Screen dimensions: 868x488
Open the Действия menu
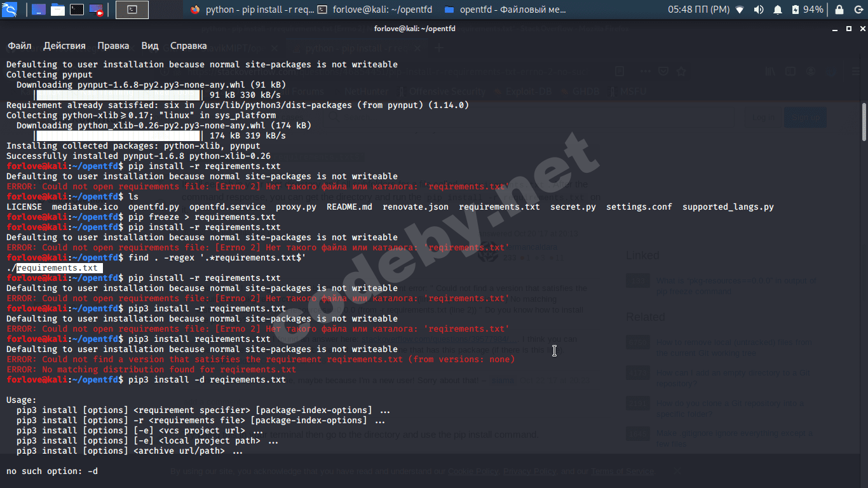point(64,46)
